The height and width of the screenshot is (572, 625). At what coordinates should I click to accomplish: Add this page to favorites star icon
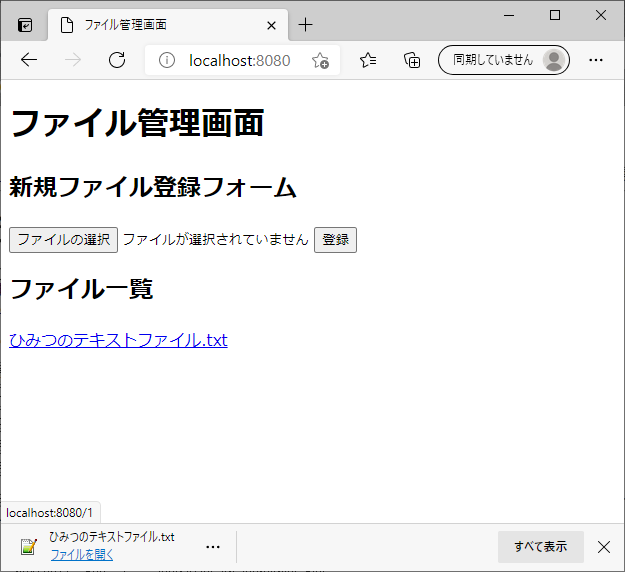click(x=320, y=61)
